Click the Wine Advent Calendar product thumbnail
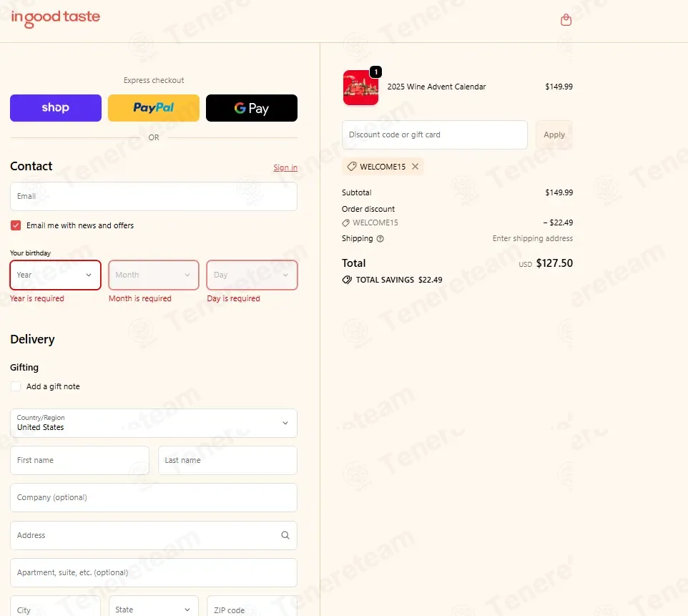 pyautogui.click(x=360, y=88)
